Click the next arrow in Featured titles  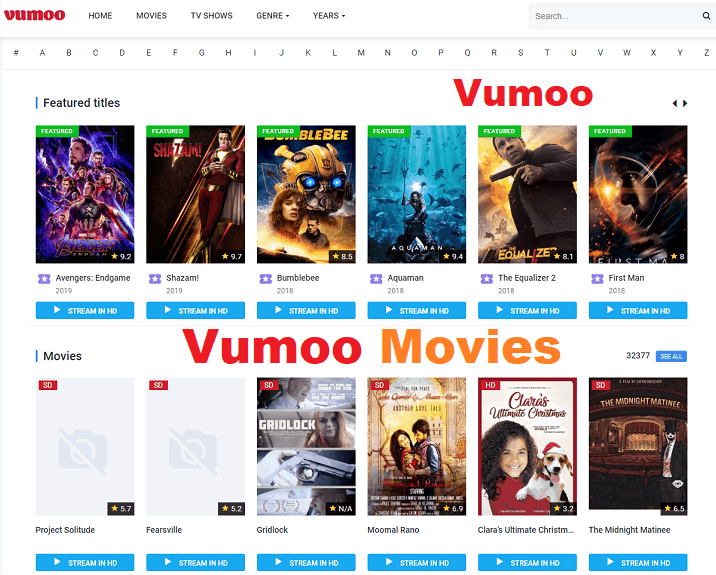pos(686,103)
